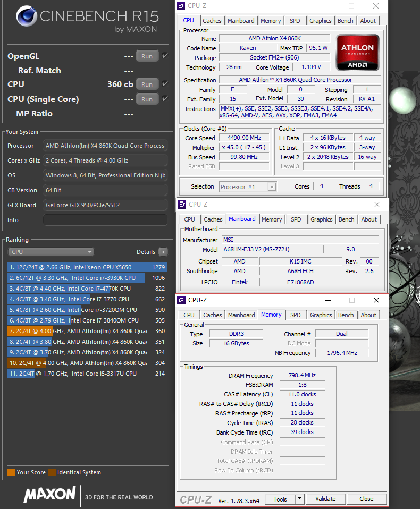Click the Details arrow button in Ranking
The image size is (420, 509).
(163, 252)
